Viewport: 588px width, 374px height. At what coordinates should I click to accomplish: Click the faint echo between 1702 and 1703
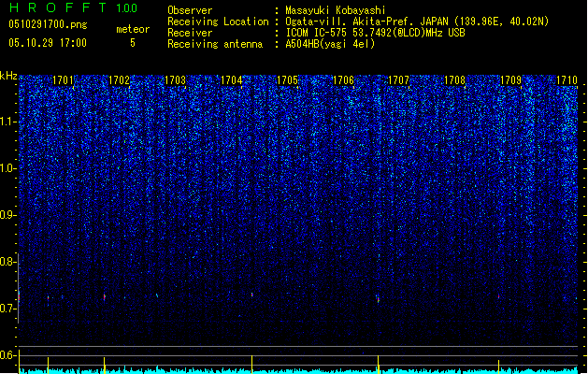157,295
